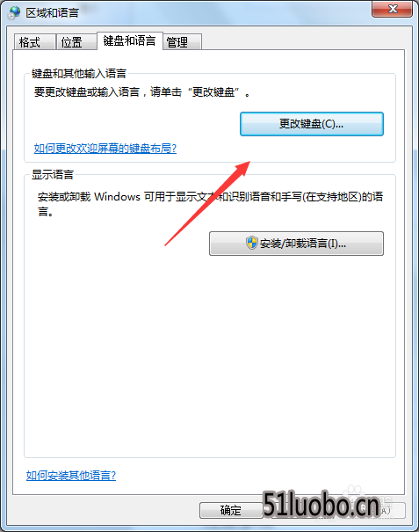Click the shield icon on 安装/卸载语言 button
This screenshot has width=419, height=532.
(x=251, y=243)
